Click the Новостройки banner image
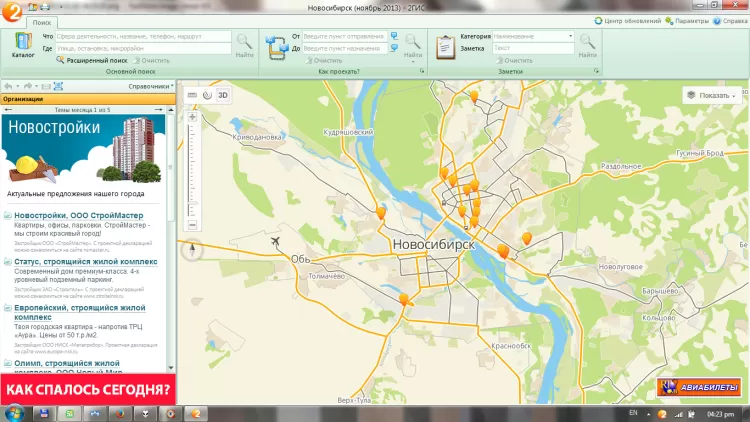750x422 pixels. 83,149
